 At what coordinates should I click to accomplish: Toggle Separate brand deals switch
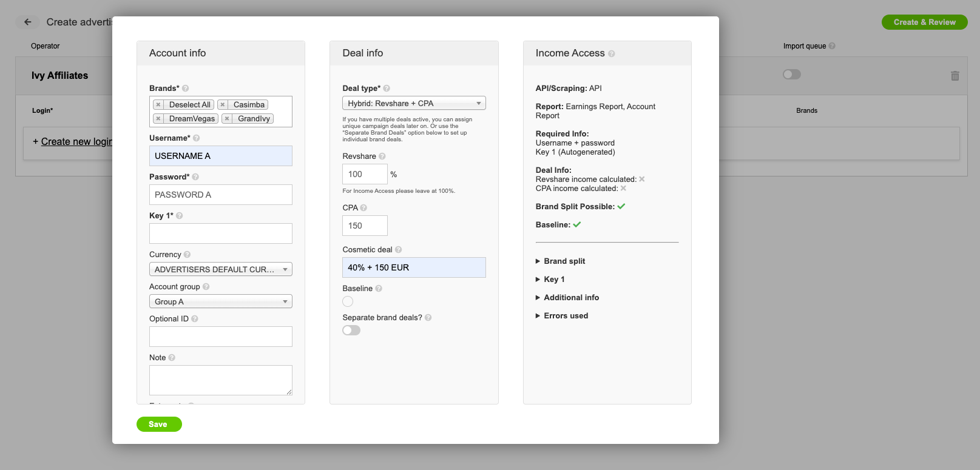[x=351, y=331]
